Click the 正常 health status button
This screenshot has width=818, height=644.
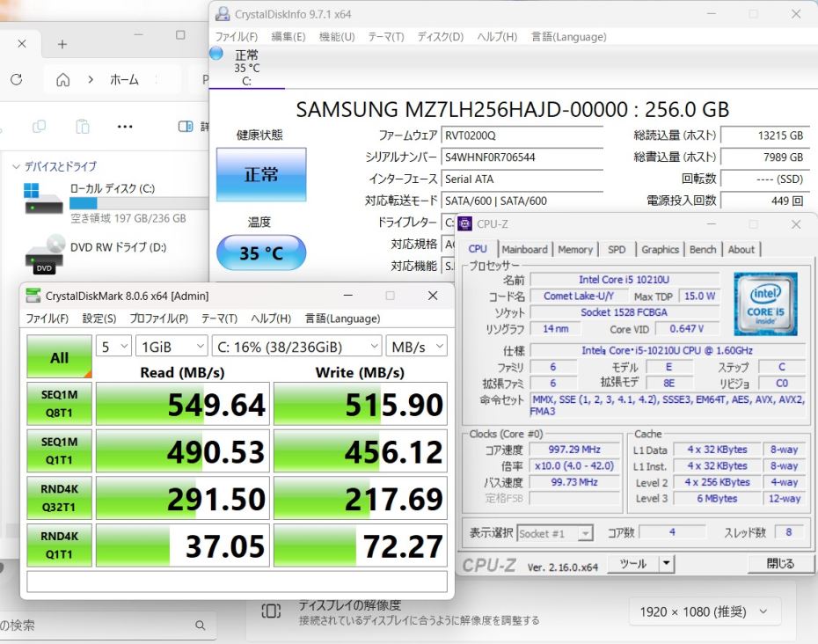click(261, 174)
